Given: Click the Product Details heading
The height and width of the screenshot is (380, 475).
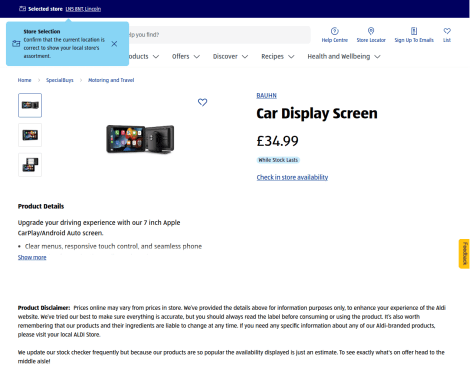Looking at the screenshot, I should (41, 206).
